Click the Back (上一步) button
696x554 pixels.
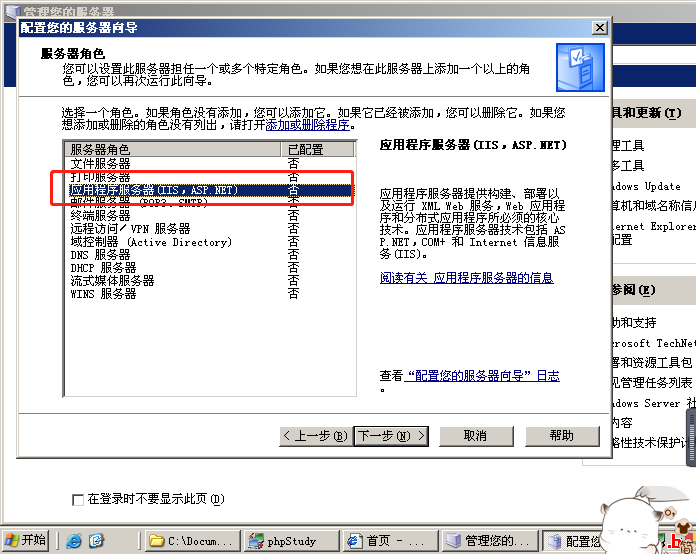click(x=316, y=436)
